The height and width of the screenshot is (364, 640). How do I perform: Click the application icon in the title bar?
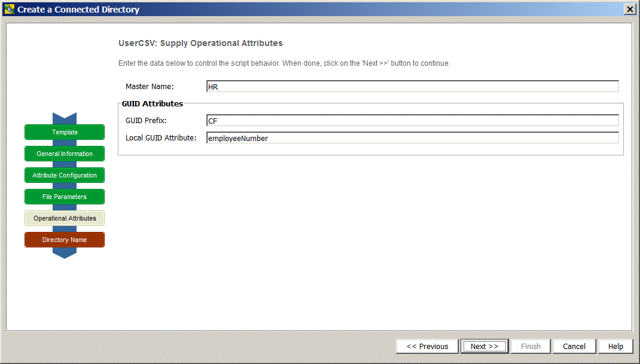pos(9,9)
